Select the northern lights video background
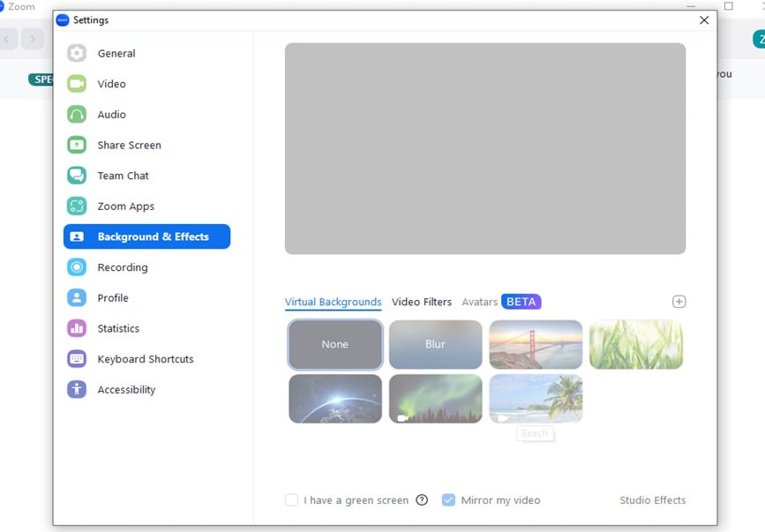765x532 pixels. pyautogui.click(x=435, y=399)
